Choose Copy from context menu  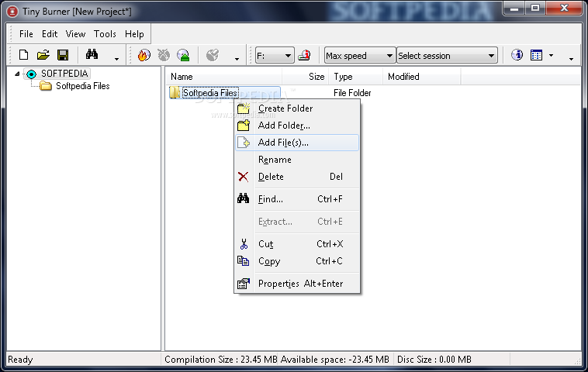(x=297, y=260)
